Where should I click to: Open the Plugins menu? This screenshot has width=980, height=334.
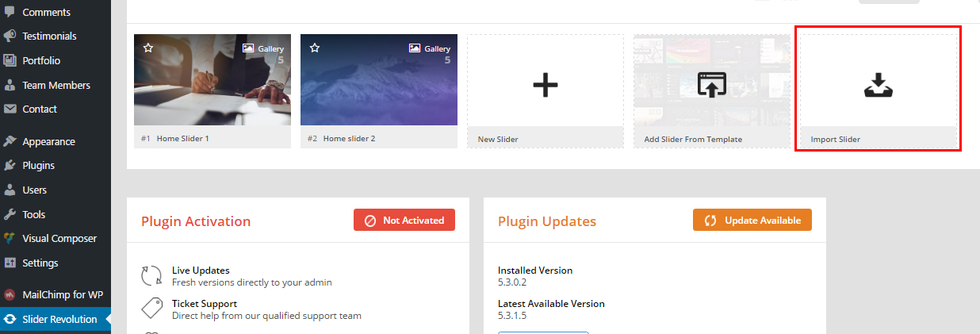click(38, 166)
